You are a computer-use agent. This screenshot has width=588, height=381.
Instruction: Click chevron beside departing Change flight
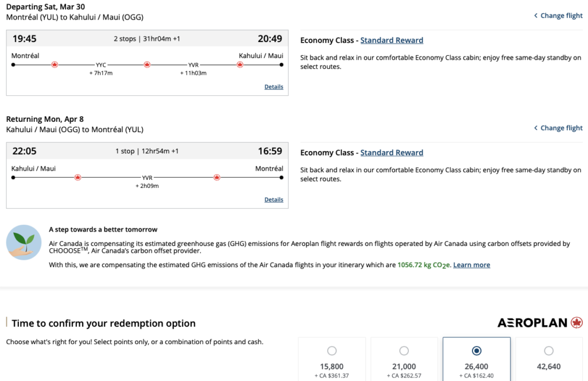point(536,16)
